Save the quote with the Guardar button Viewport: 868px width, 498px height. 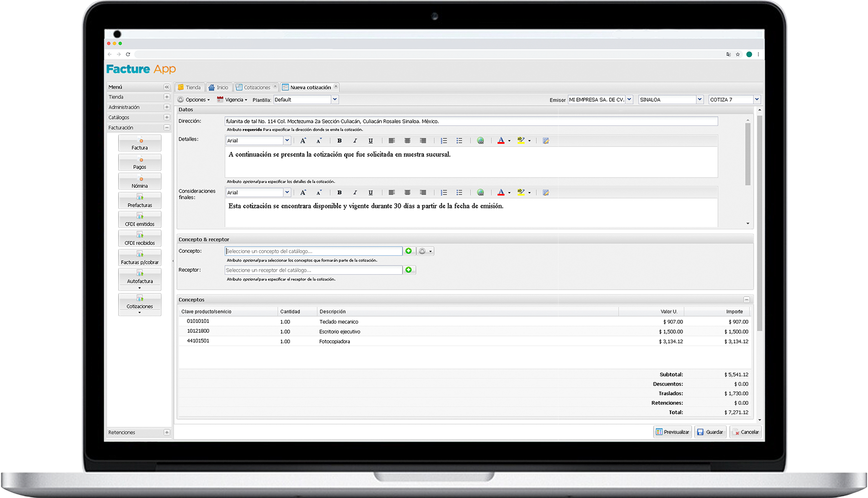710,432
